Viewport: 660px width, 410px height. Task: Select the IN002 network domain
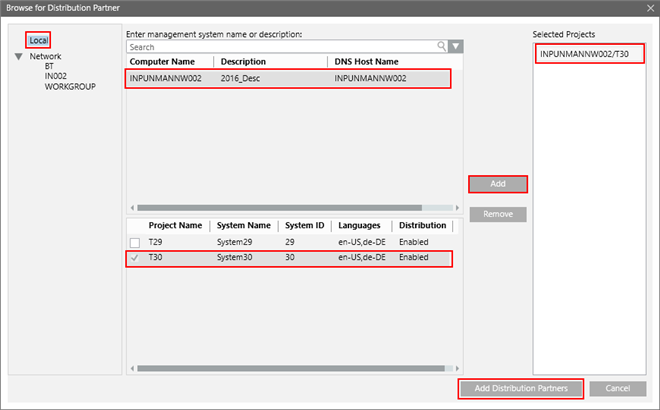coord(57,76)
